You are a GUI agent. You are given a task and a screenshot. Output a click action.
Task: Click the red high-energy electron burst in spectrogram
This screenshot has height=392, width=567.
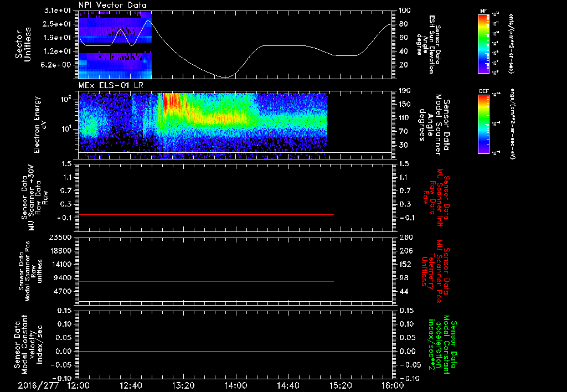171,103
